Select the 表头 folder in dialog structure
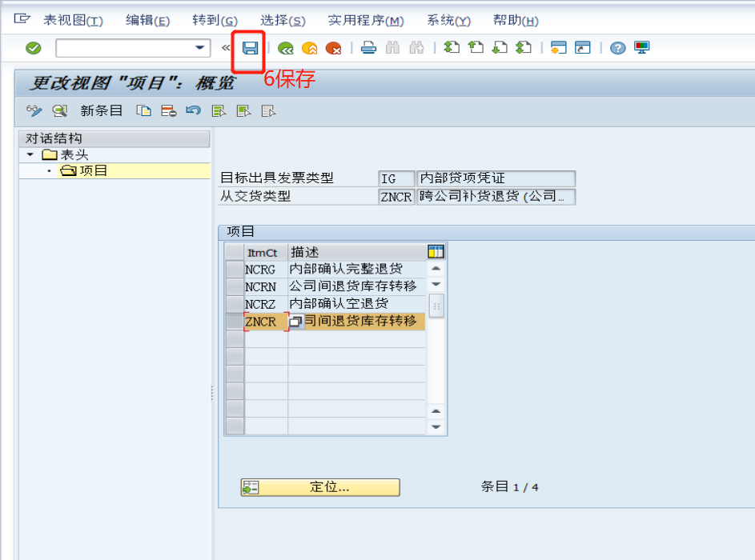This screenshot has height=560, width=755. pyautogui.click(x=65, y=154)
